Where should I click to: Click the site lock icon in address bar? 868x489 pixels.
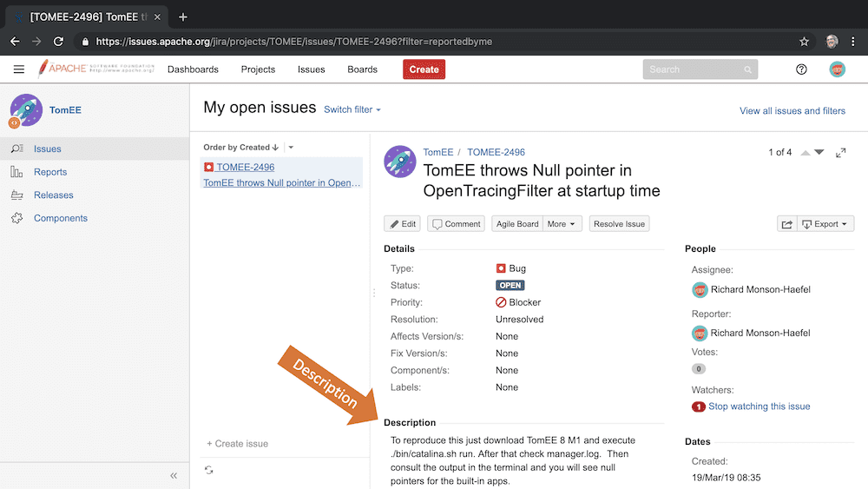(x=85, y=42)
